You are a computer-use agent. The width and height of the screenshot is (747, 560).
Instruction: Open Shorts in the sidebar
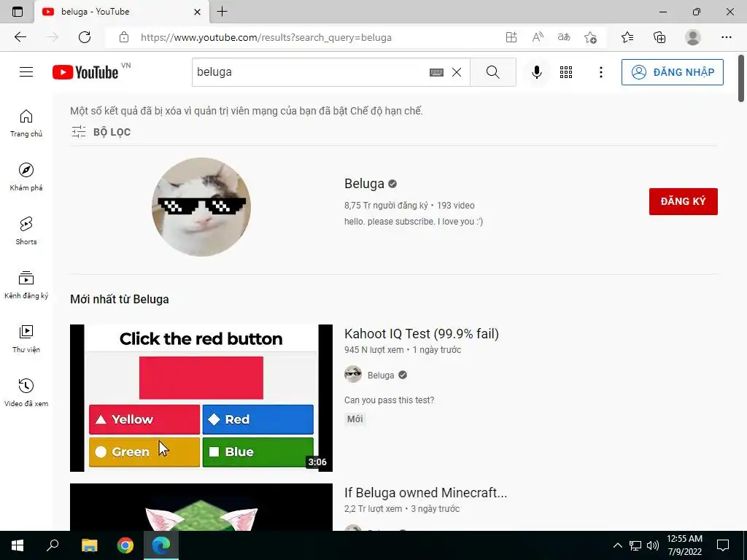pyautogui.click(x=26, y=231)
